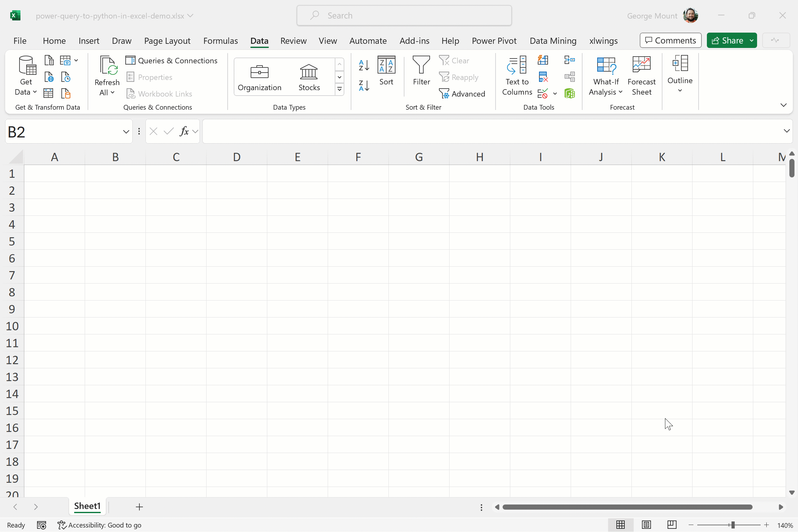Image resolution: width=798 pixels, height=532 pixels.
Task: Open the Queries & Connections pane
Action: coord(171,60)
